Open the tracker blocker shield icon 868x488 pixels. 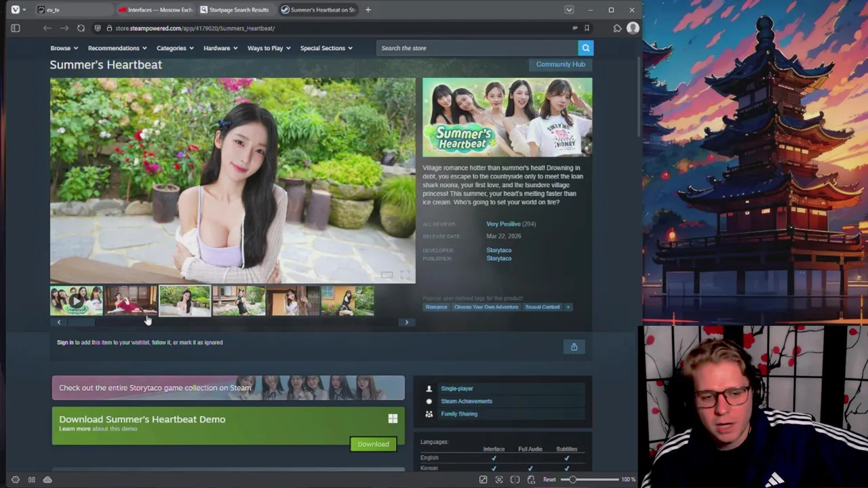coord(98,28)
